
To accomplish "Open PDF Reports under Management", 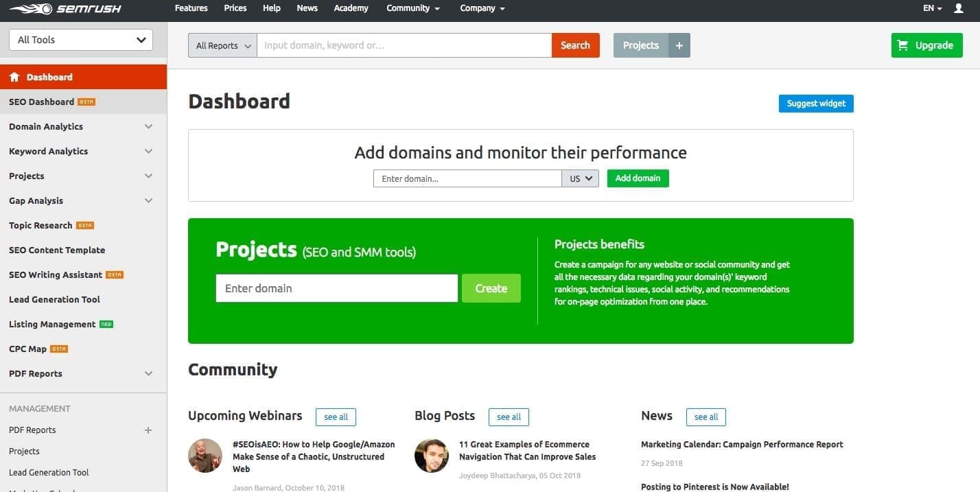I will point(32,430).
